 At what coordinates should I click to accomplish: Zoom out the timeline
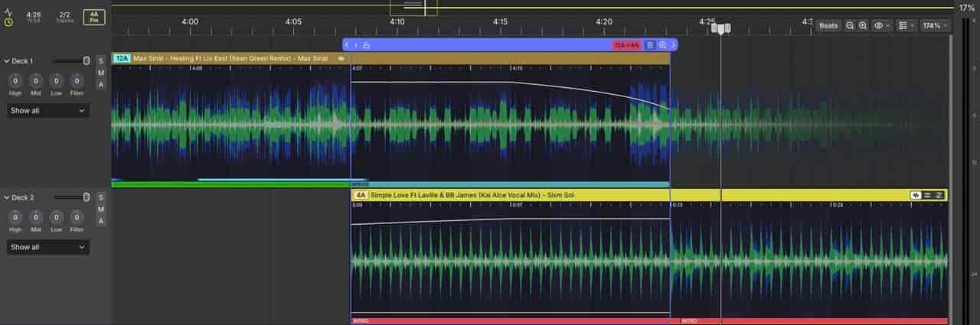coord(850,25)
